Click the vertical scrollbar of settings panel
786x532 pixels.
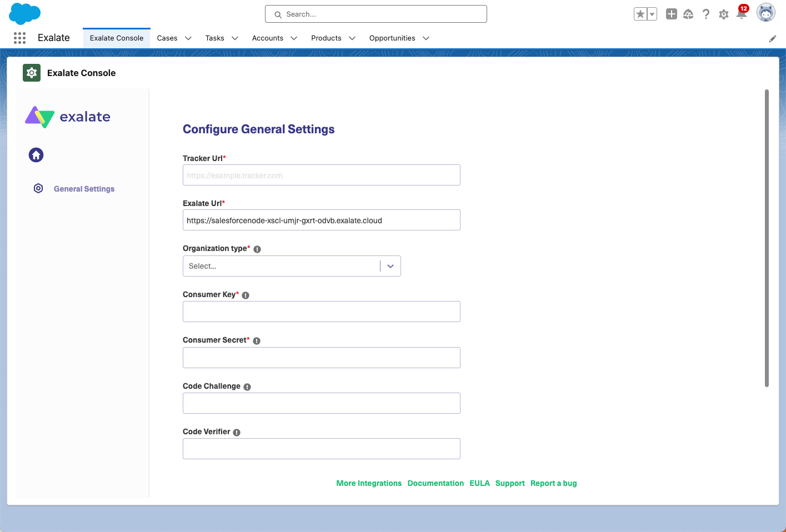767,238
